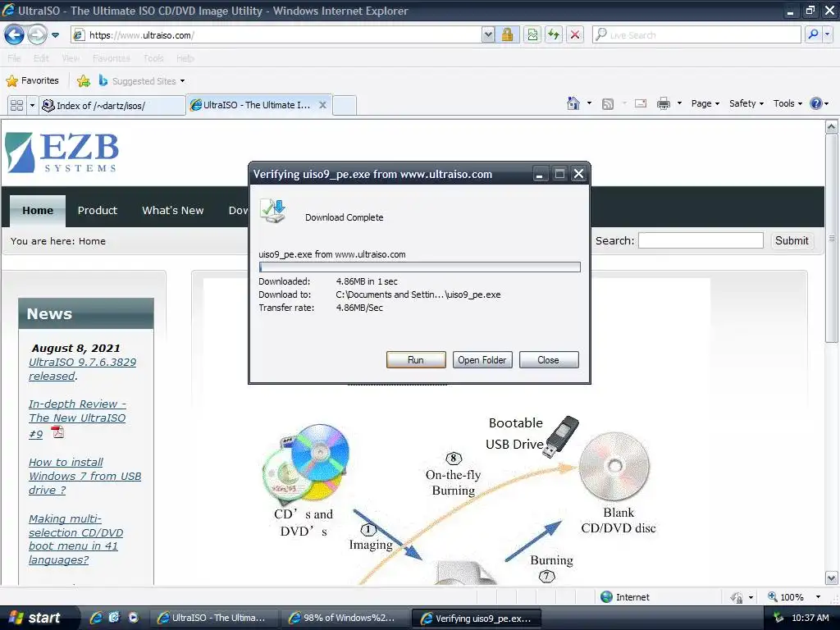Image resolution: width=840 pixels, height=630 pixels.
Task: Open the Print options dropdown arrow
Action: (679, 103)
